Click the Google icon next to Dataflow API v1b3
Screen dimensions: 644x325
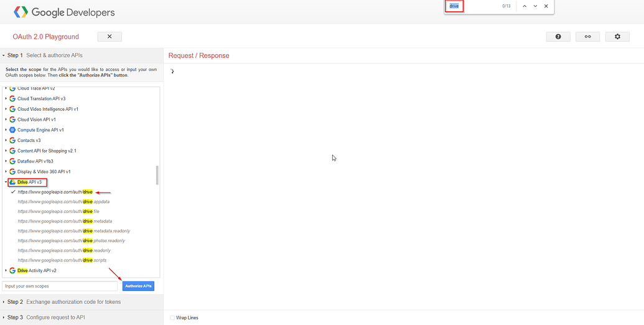click(12, 161)
